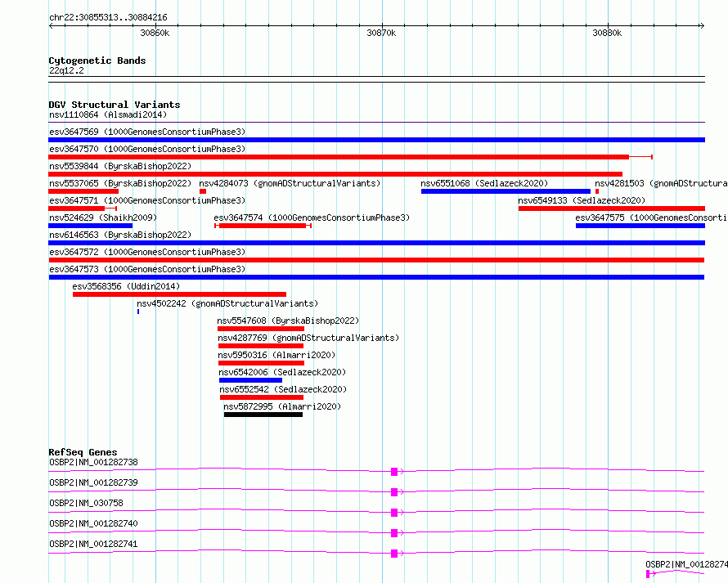Open nsv6551068 (Sedlazeck2020) label
Image resolution: width=728 pixels, height=583 pixels.
coord(484,183)
